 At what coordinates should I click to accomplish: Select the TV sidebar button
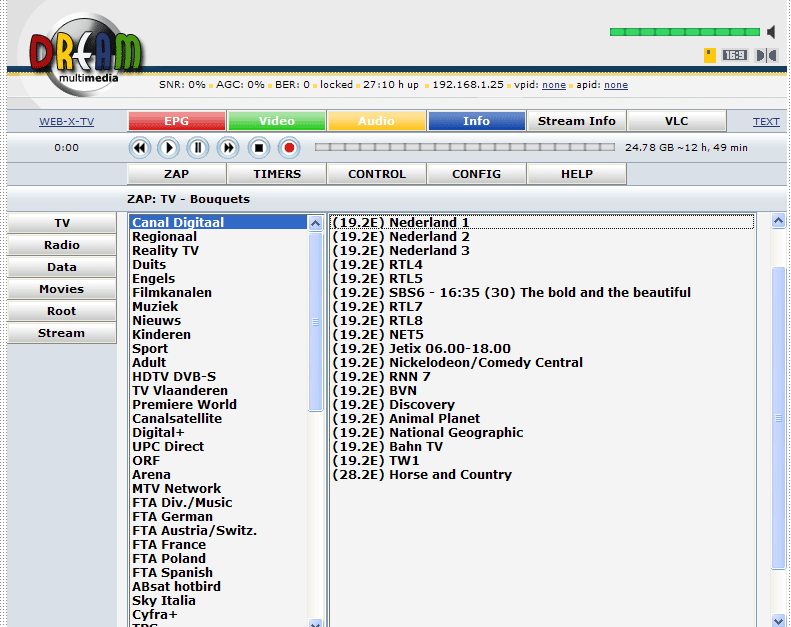pyautogui.click(x=62, y=223)
